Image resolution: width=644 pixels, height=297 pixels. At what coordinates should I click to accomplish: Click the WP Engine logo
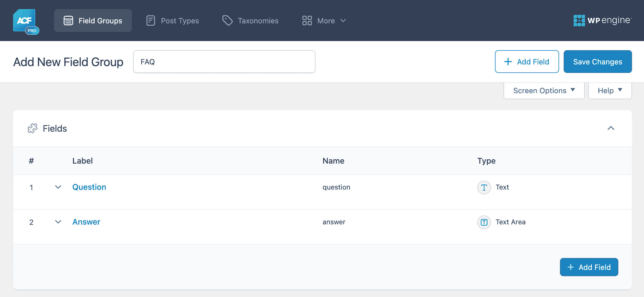[x=603, y=21]
